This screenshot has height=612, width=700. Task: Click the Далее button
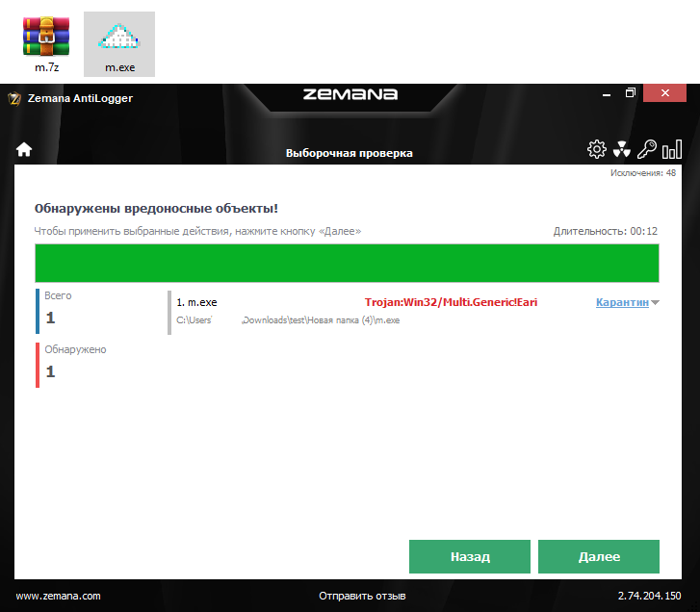(x=599, y=557)
